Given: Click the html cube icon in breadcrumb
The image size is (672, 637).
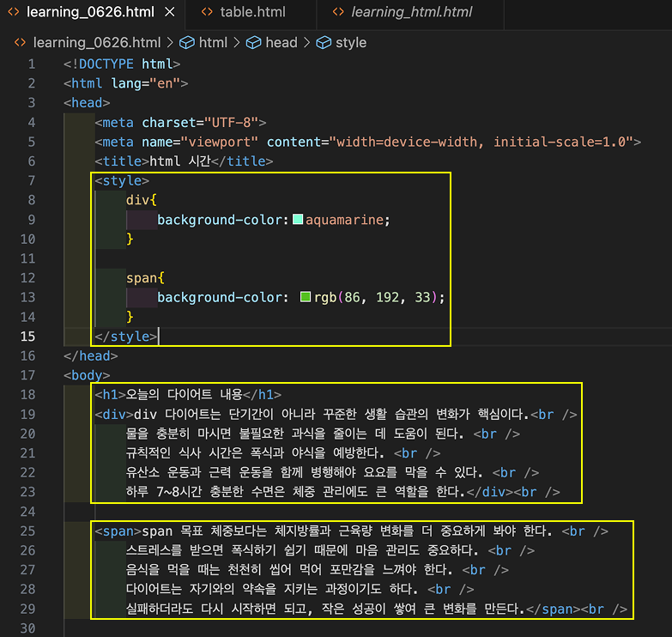Looking at the screenshot, I should (187, 42).
